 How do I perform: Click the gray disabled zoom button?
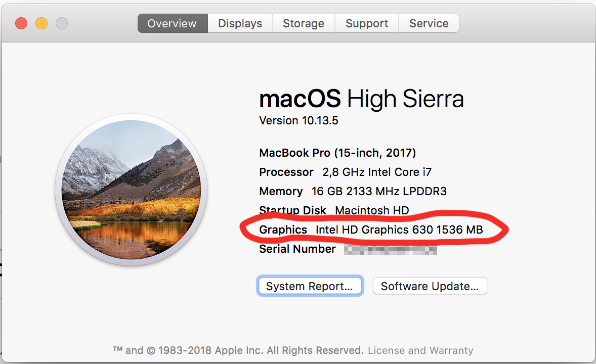pyautogui.click(x=61, y=23)
